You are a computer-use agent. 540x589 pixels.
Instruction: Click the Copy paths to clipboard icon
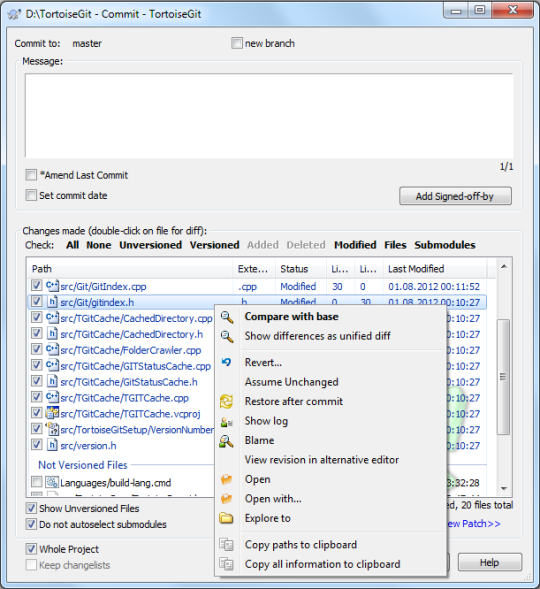(x=226, y=545)
